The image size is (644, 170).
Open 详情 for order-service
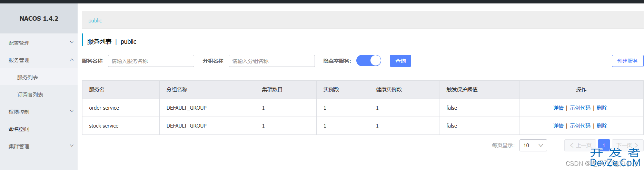[558, 108]
